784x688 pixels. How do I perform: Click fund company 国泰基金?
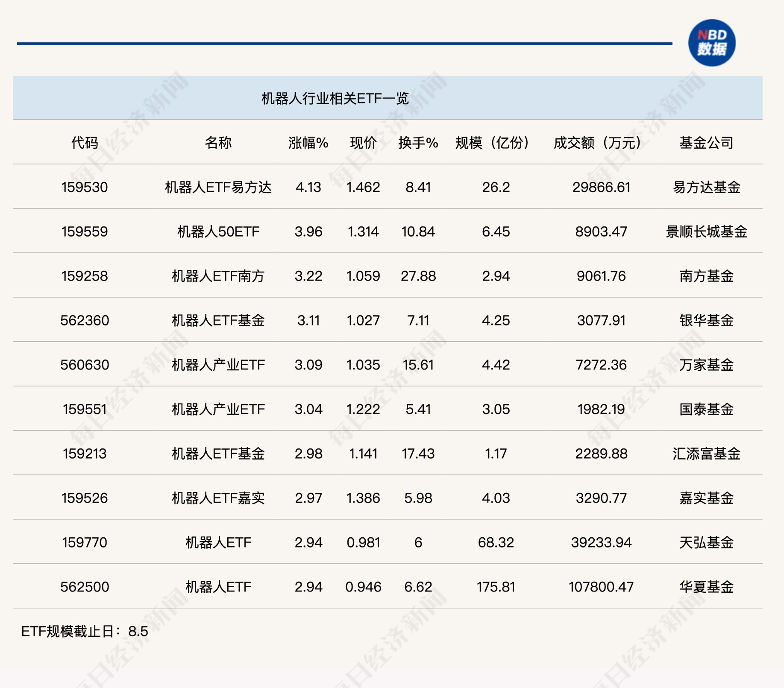pyautogui.click(x=706, y=409)
